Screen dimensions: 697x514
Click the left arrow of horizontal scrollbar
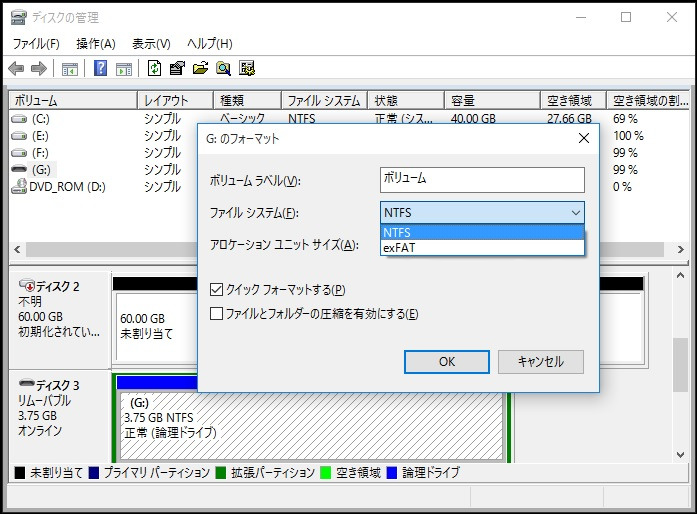pos(17,249)
